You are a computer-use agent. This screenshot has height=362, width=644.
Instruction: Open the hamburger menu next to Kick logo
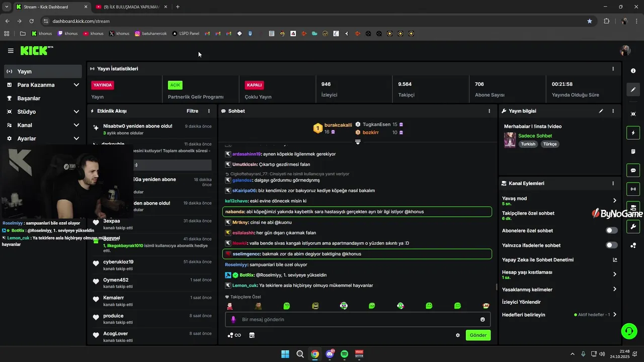[x=11, y=51]
